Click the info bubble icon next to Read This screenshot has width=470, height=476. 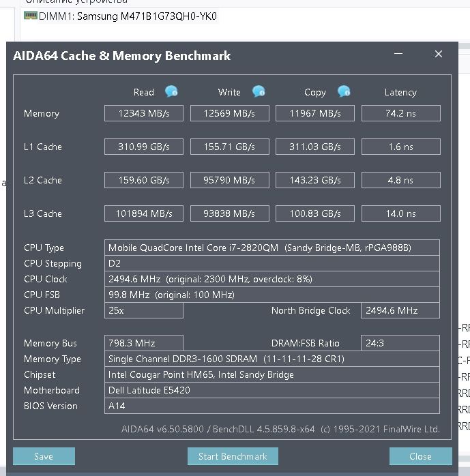coord(171,91)
